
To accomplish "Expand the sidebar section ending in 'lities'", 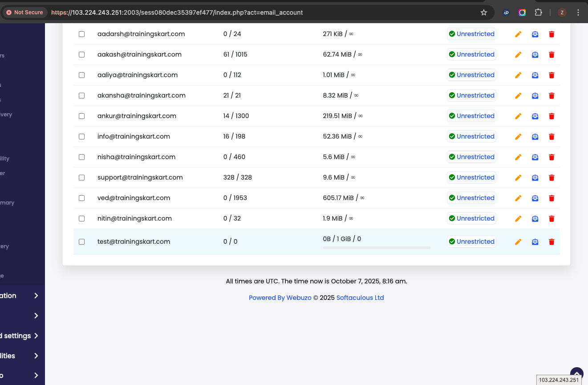I will (36, 356).
